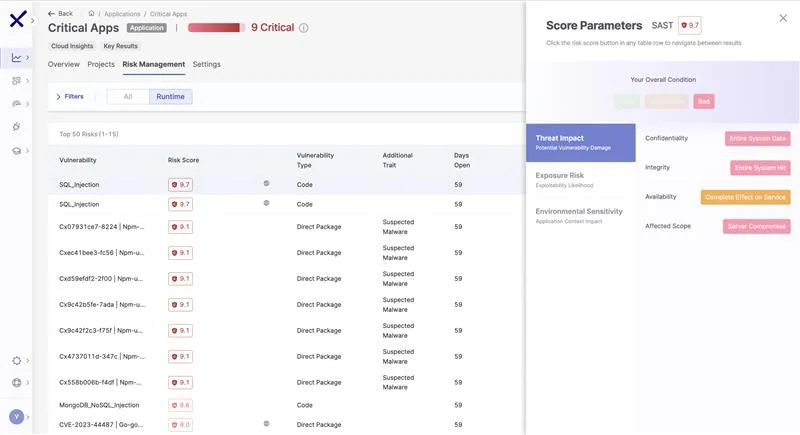Sort by the Risk Score column header
Image resolution: width=800 pixels, height=435 pixels.
tap(184, 160)
